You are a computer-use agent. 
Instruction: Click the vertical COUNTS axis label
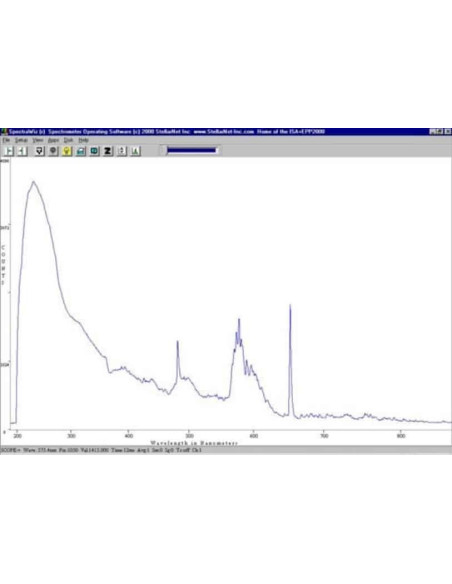point(3,265)
